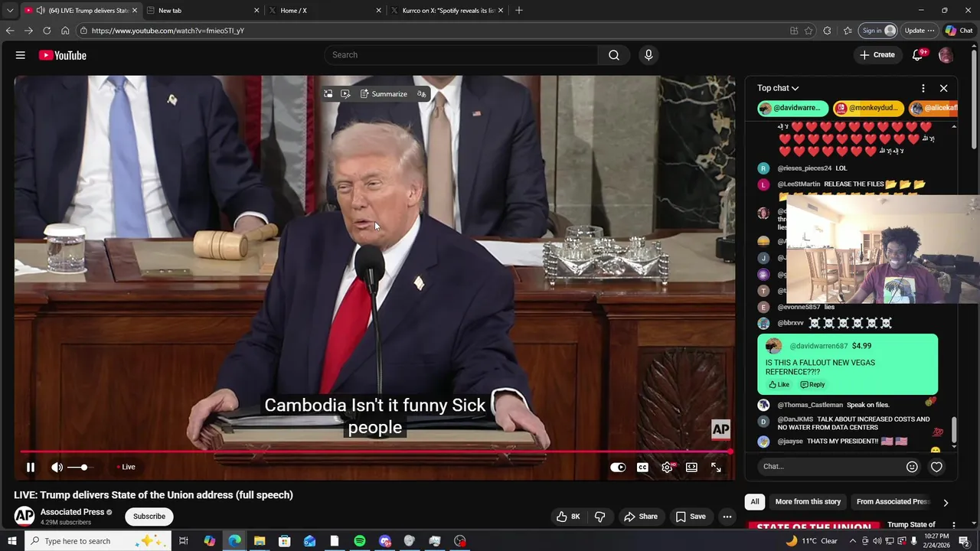980x551 pixels.
Task: Enter full screen mode
Action: (716, 467)
